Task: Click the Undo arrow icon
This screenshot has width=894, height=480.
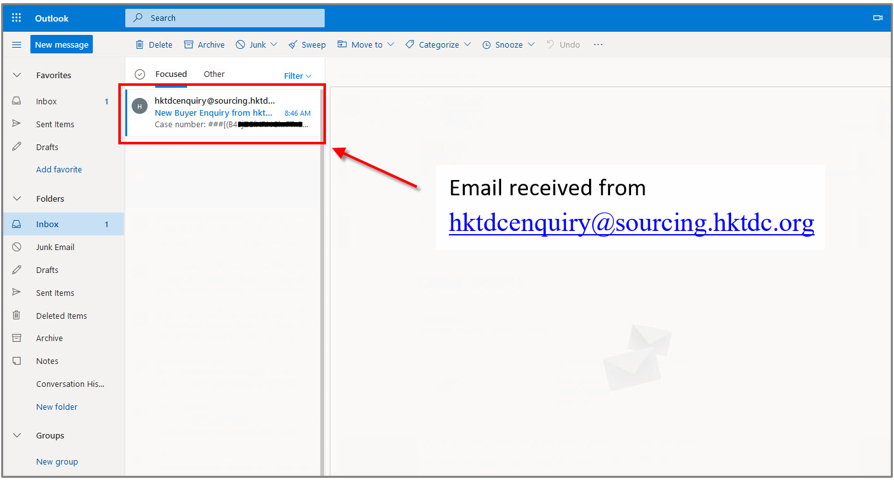Action: point(550,44)
